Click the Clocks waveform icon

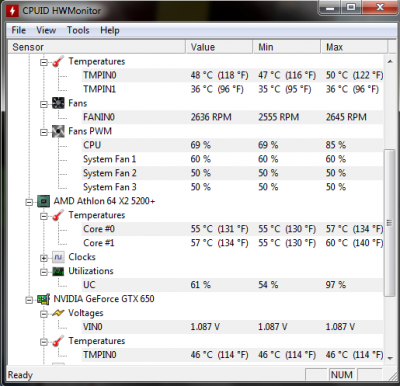click(58, 257)
